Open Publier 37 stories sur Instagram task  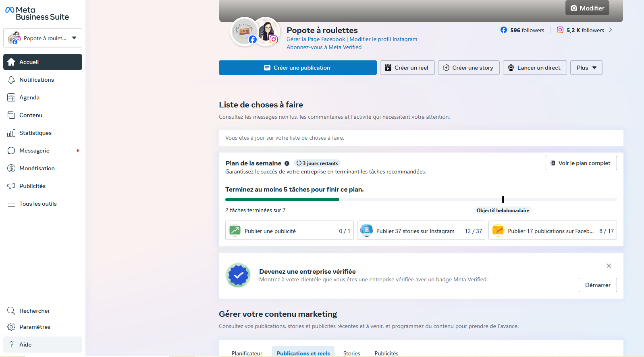pyautogui.click(x=421, y=230)
